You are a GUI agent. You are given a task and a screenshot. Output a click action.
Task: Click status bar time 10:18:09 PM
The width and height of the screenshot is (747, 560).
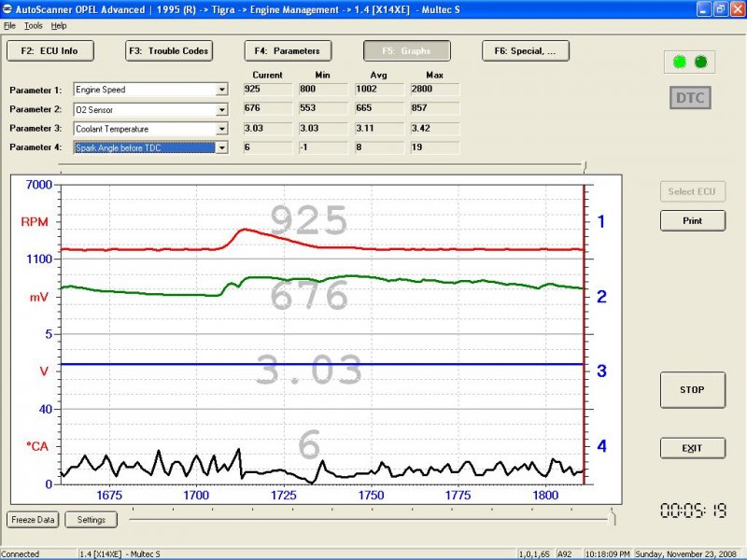click(x=608, y=554)
